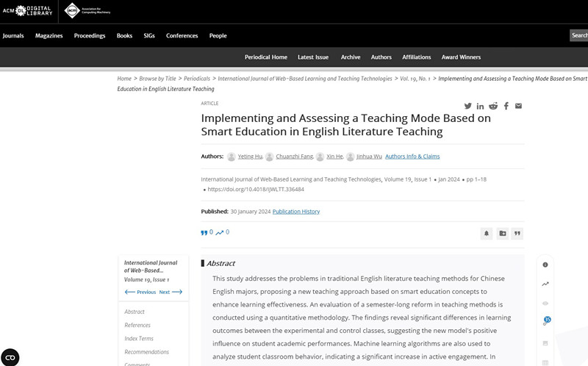The image size is (588, 366).
Task: Click the blue citation count icon
Action: coord(204,232)
